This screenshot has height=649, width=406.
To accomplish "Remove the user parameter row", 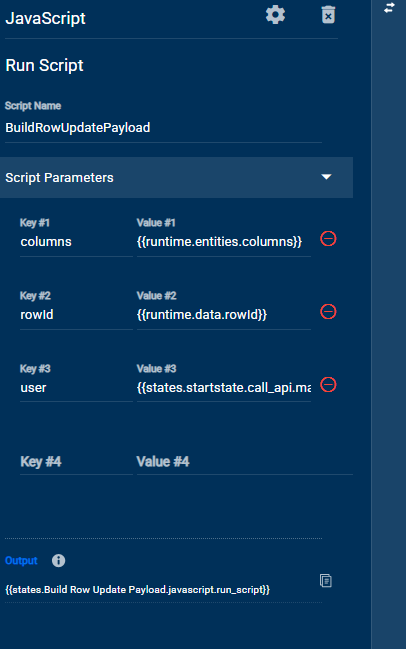I will coord(328,385).
